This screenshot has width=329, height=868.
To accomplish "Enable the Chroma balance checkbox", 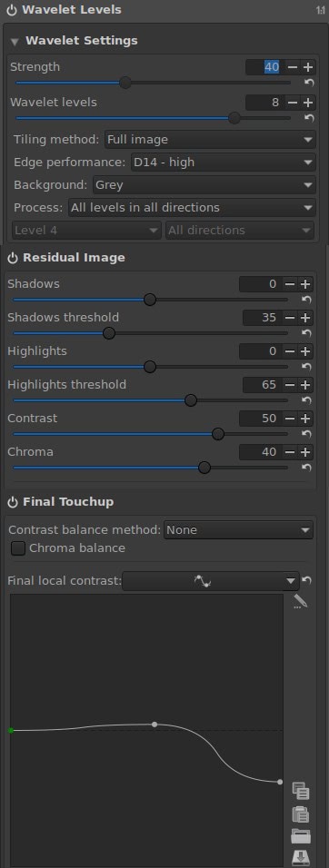I will pyautogui.click(x=18, y=548).
